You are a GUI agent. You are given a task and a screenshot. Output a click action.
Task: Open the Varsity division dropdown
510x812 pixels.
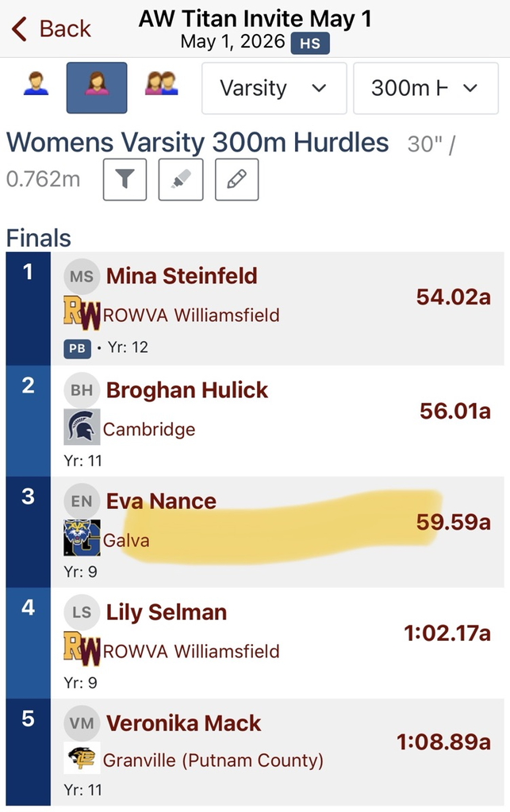[274, 88]
